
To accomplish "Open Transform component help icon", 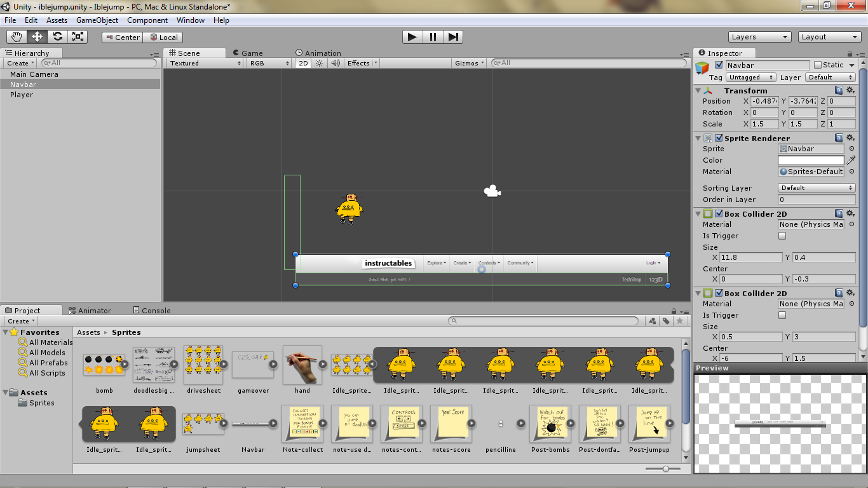I will [x=839, y=90].
